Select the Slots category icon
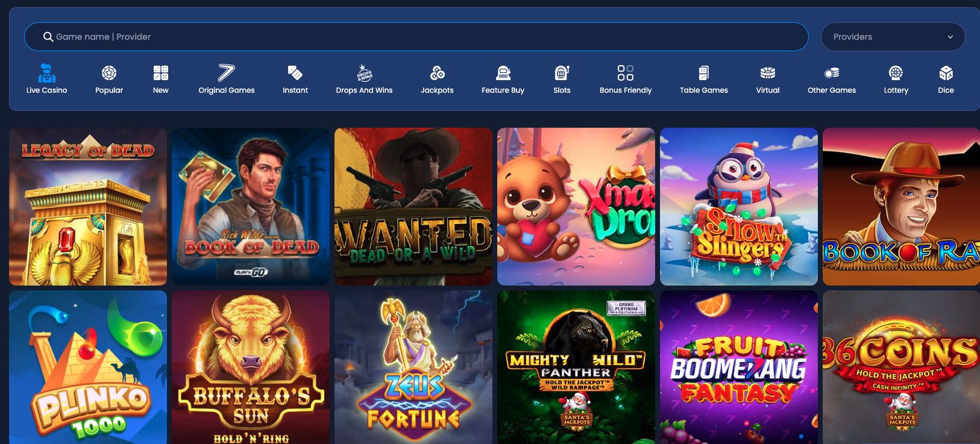This screenshot has height=444, width=980. [562, 73]
